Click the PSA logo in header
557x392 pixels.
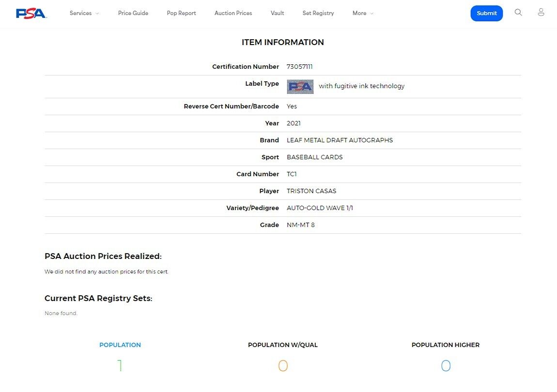tap(31, 13)
